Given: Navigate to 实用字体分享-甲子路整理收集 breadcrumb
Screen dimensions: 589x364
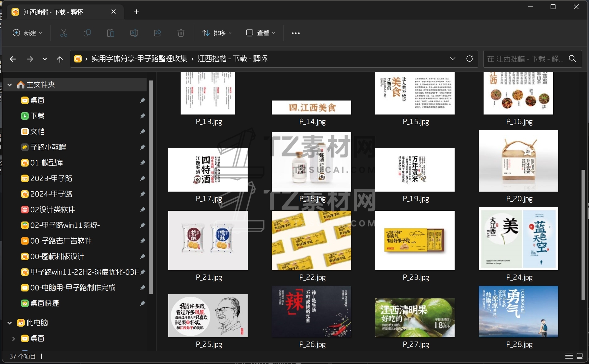Looking at the screenshot, I should [x=139, y=59].
